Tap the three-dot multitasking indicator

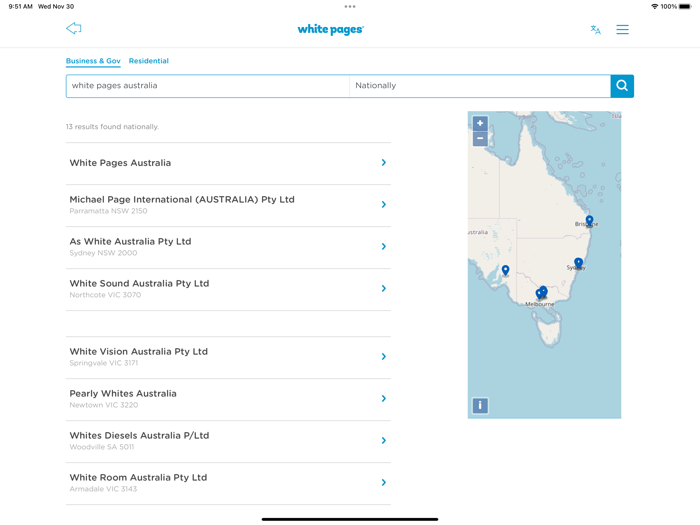[x=350, y=6]
